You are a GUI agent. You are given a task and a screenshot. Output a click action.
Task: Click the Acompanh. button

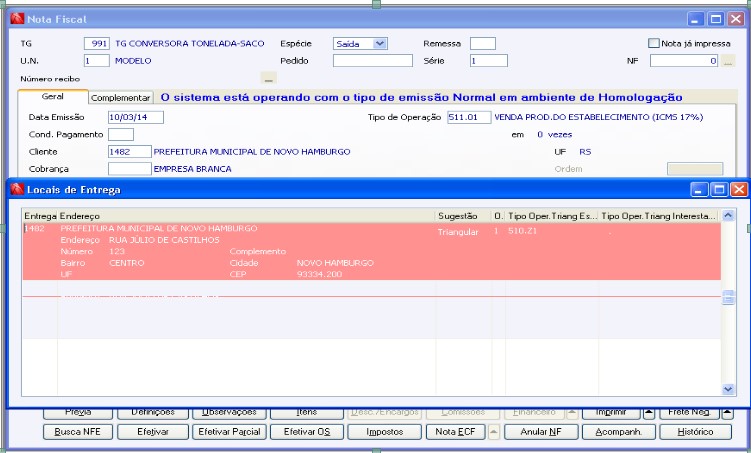click(618, 432)
